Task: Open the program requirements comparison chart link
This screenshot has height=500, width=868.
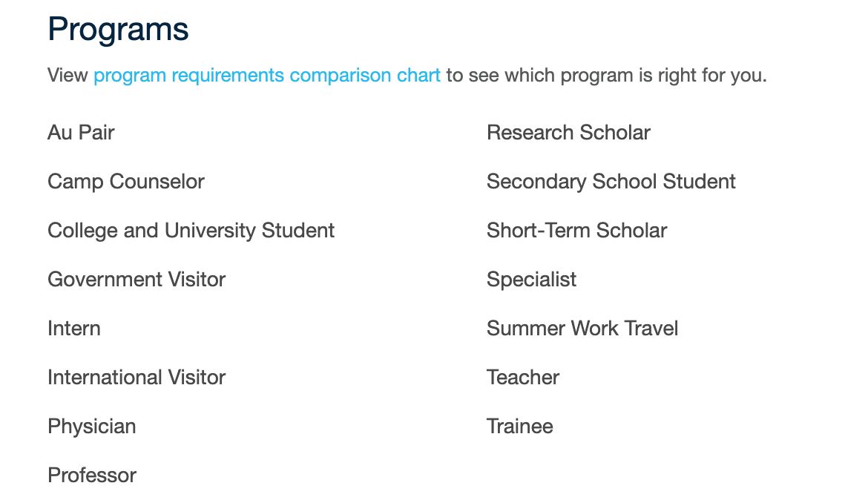Action: (267, 76)
